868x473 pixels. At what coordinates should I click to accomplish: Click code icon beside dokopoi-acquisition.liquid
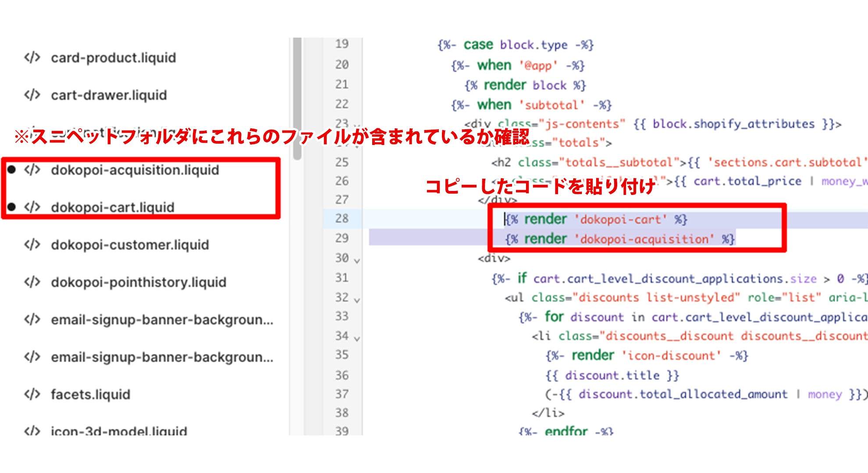pos(32,169)
